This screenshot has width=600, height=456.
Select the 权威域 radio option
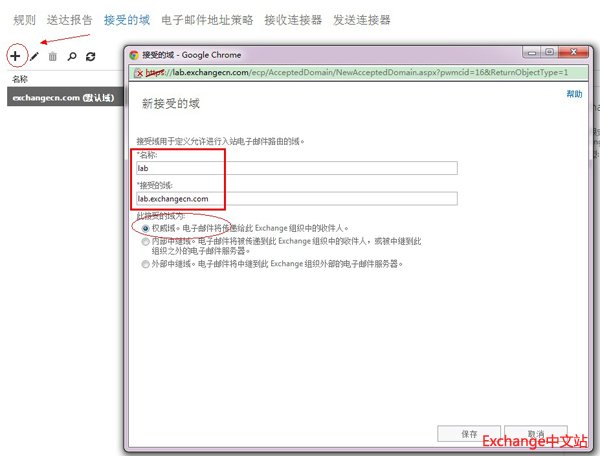click(146, 228)
